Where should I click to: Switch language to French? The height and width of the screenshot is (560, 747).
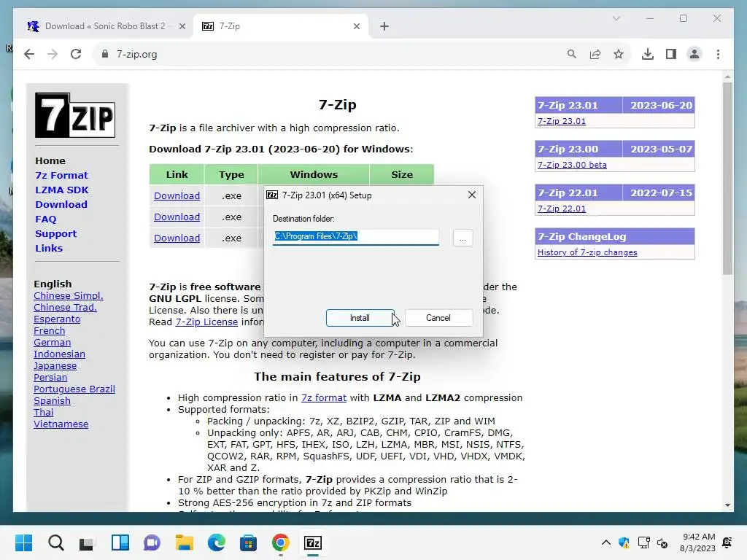tap(49, 330)
